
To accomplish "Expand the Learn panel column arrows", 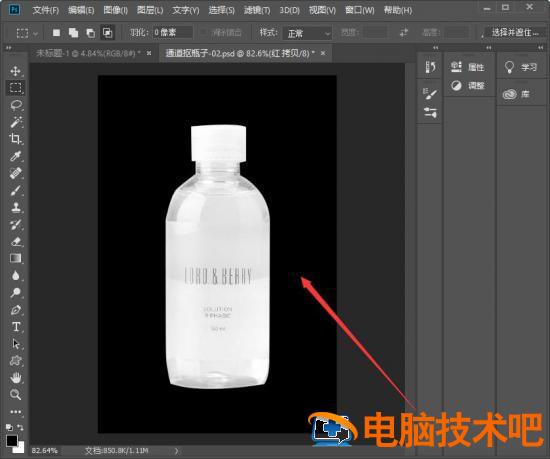I will (541, 47).
